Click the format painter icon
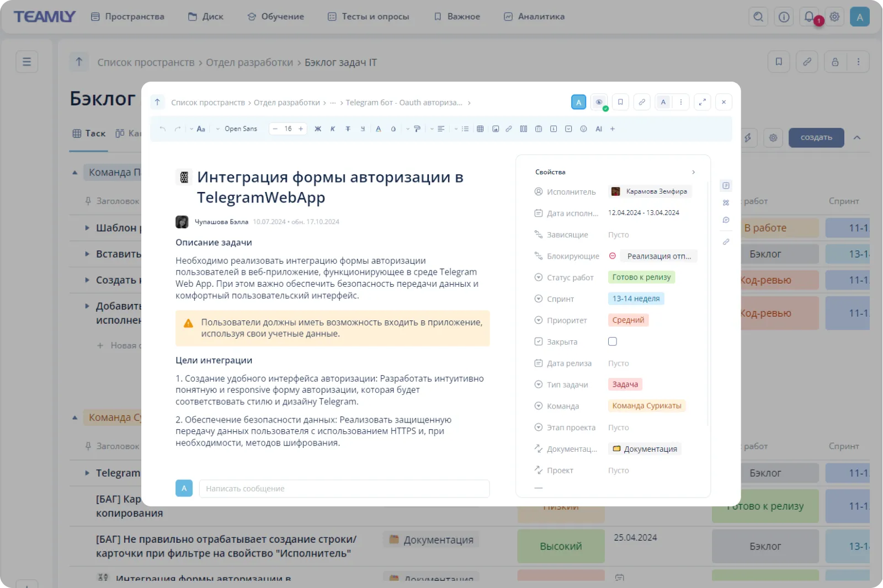The image size is (883, 588). 417,129
